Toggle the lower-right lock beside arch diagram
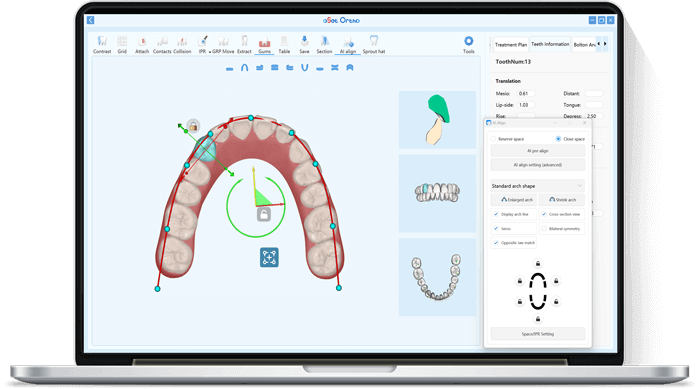 pyautogui.click(x=556, y=302)
